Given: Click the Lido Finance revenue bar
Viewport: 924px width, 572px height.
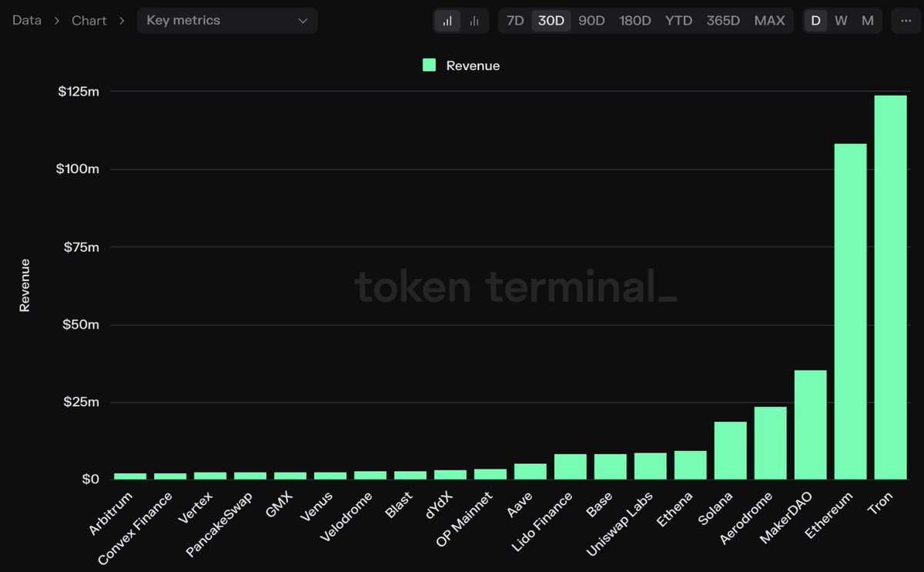Looking at the screenshot, I should [570, 467].
